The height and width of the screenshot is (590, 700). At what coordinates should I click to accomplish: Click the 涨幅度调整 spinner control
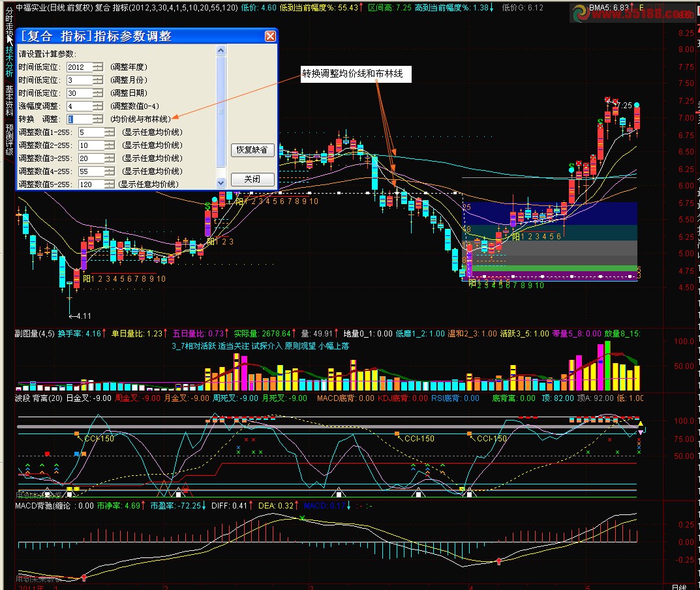click(98, 106)
